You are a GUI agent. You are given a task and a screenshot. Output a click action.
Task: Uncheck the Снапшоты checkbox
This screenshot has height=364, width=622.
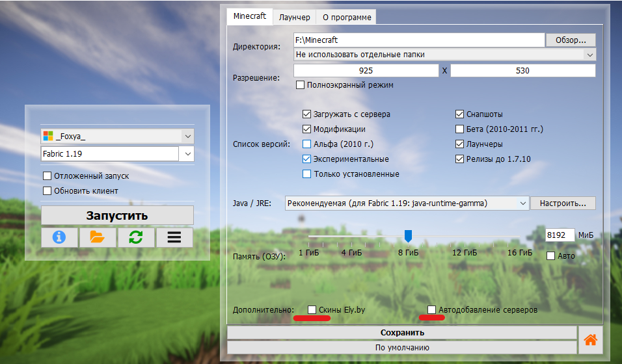[x=460, y=114]
